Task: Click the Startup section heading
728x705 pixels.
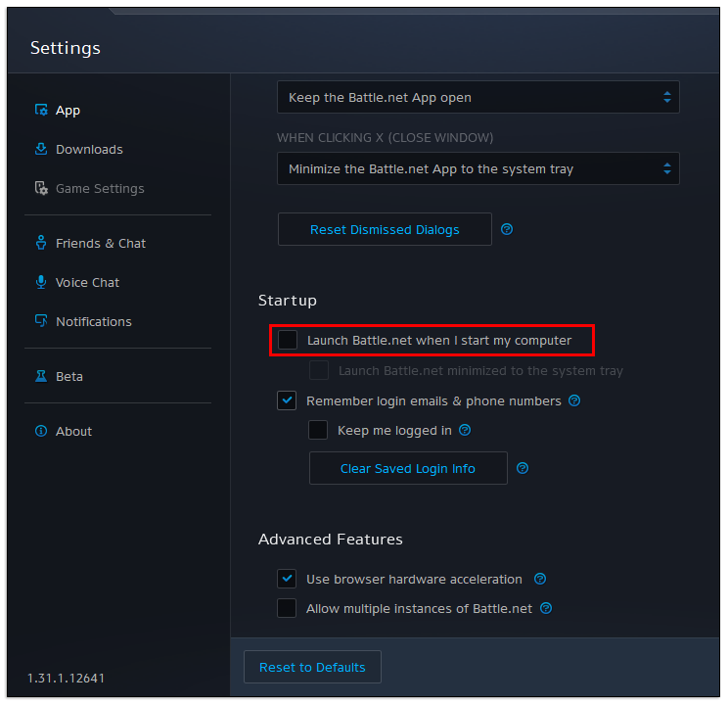Action: (x=288, y=301)
